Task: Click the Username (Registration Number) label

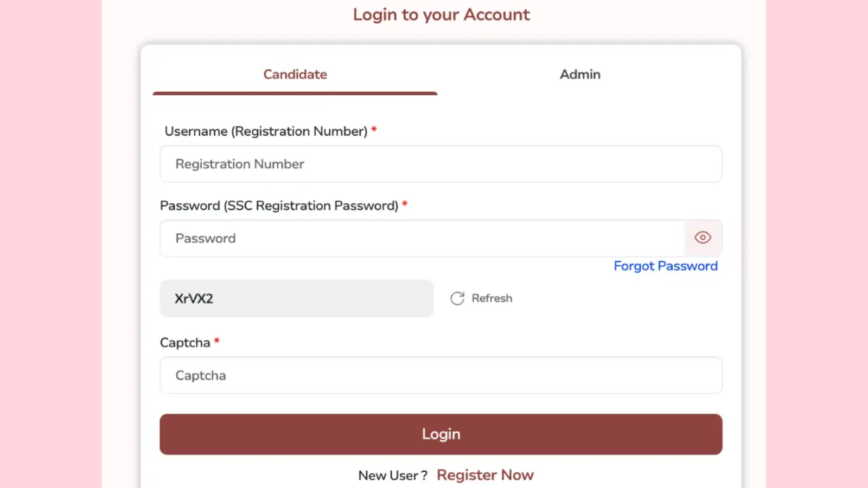Action: 266,131
